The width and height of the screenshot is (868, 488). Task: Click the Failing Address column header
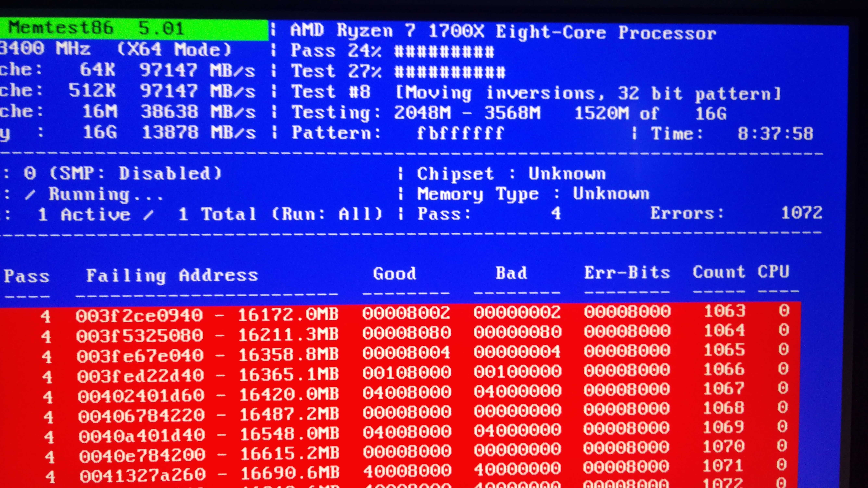coord(172,275)
